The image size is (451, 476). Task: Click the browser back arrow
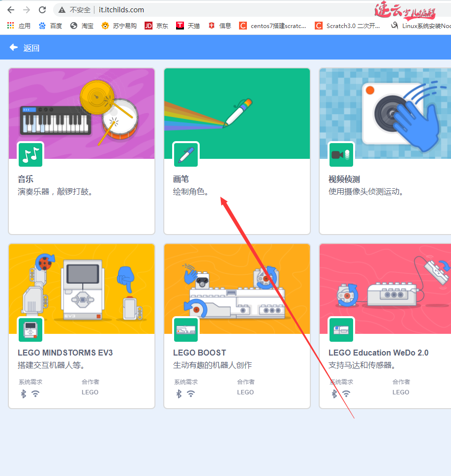10,9
